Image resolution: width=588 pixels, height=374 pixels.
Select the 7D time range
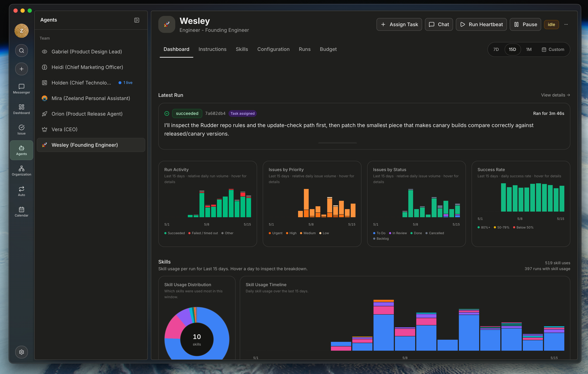[x=496, y=49]
